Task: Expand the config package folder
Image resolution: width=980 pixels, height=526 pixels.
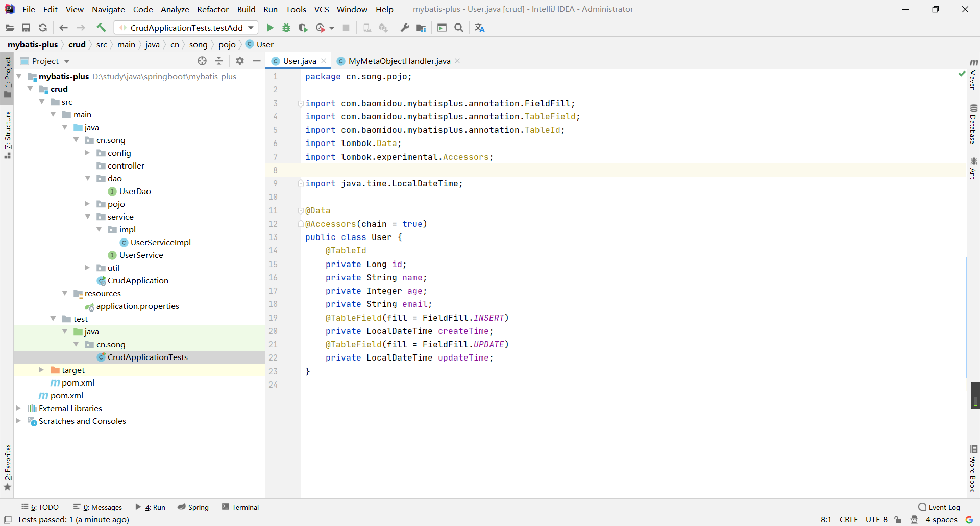Action: (x=87, y=153)
